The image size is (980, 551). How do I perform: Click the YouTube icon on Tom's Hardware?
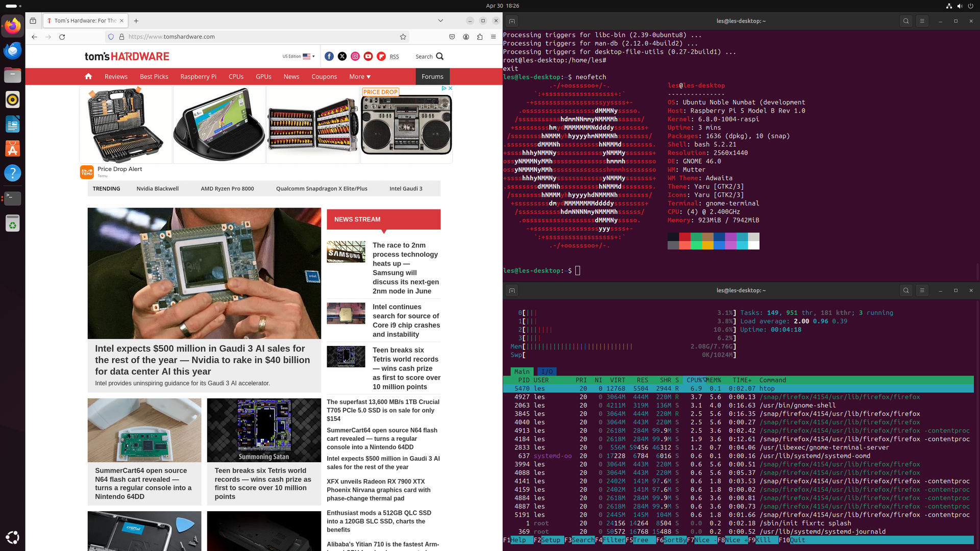coord(368,56)
